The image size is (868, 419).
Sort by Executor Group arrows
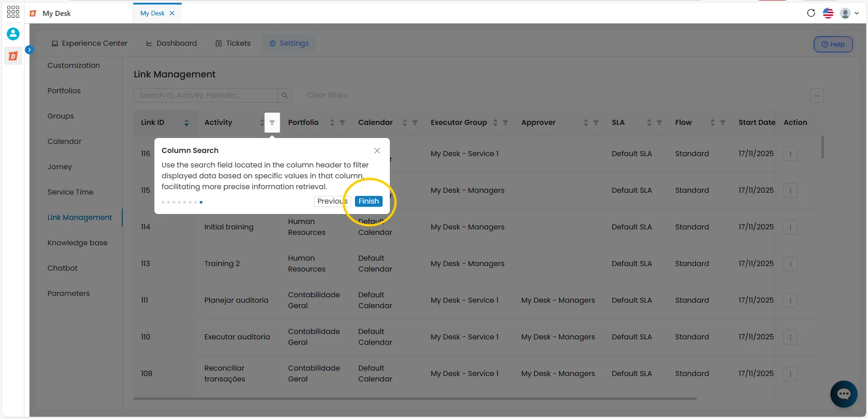click(495, 123)
